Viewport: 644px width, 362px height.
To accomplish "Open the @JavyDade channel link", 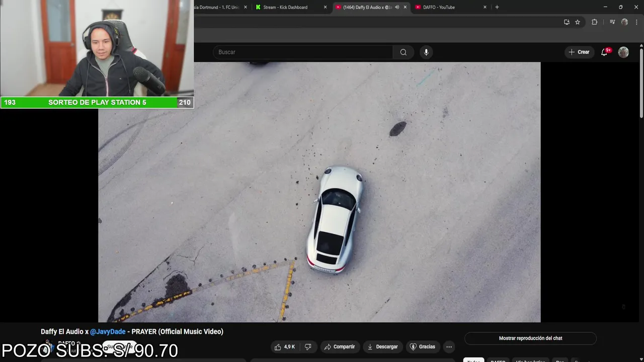I will coord(108,332).
